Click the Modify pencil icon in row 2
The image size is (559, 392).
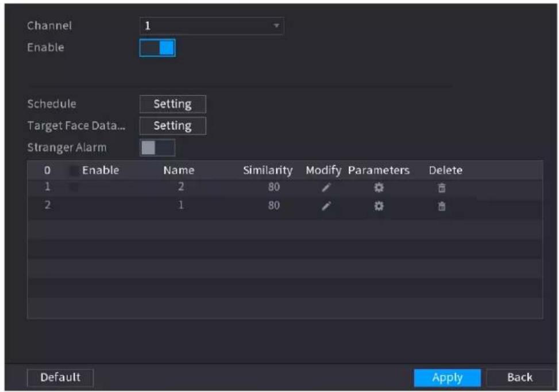326,206
